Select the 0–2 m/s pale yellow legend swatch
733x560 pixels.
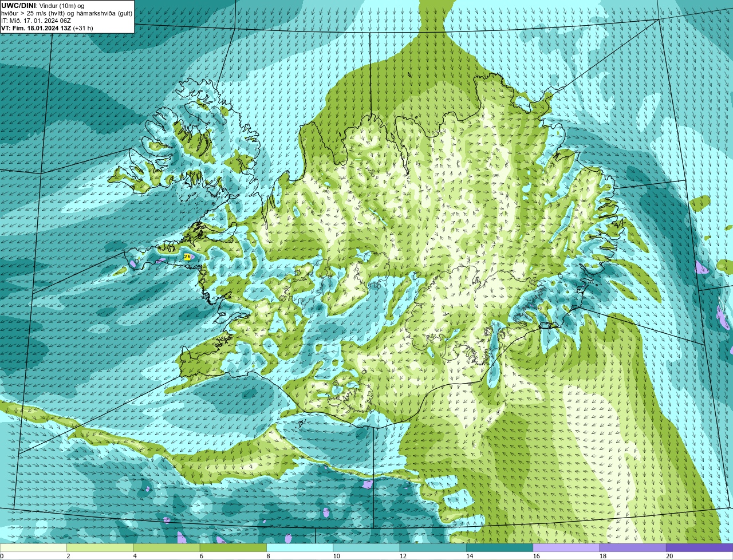[x=33, y=547]
